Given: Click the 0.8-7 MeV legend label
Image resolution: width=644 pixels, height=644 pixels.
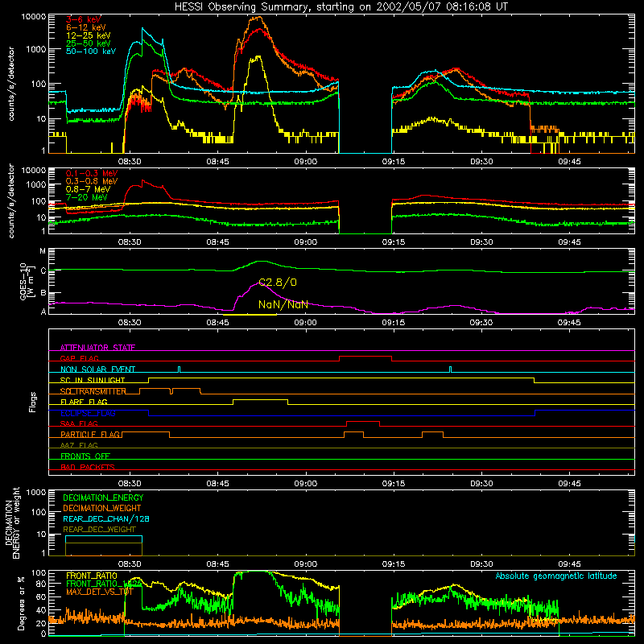Looking at the screenshot, I should click(88, 189).
